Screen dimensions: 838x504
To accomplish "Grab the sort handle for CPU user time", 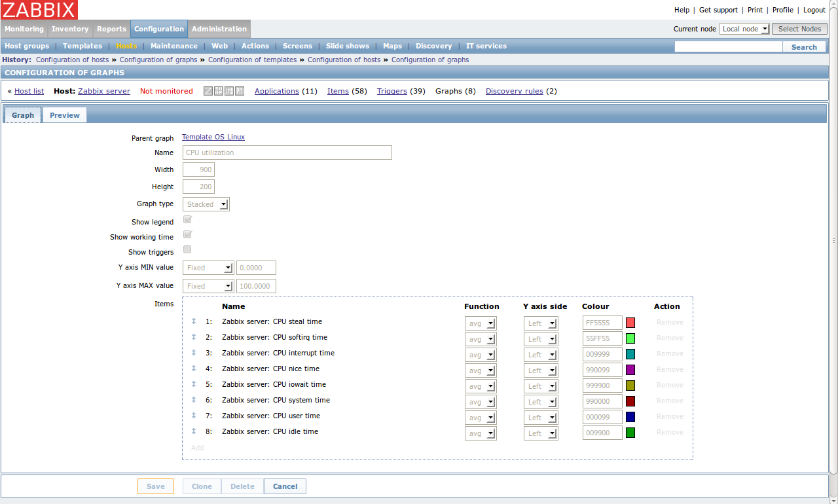I will click(194, 416).
